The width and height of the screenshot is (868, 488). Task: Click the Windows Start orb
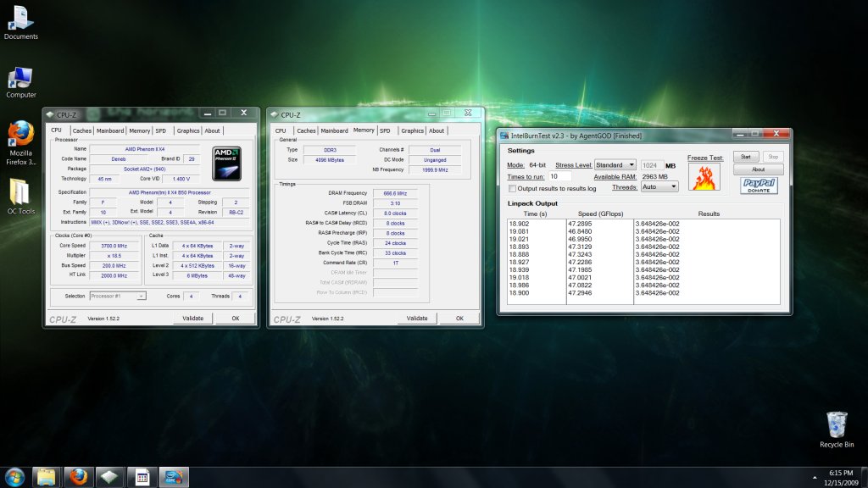[14, 477]
